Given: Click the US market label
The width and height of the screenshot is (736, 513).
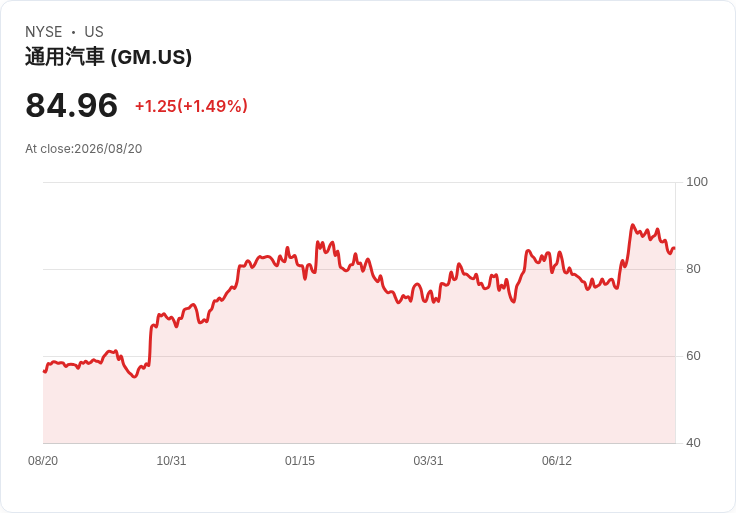Looking at the screenshot, I should [x=94, y=32].
